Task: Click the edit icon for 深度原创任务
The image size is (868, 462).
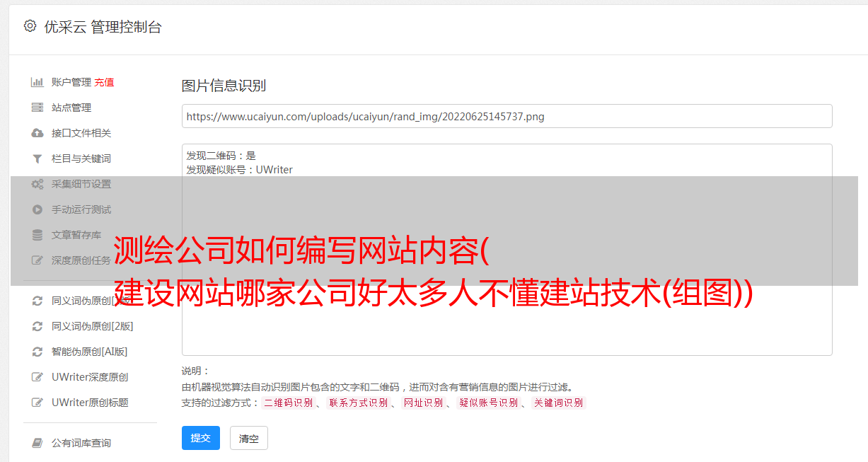Action: coord(37,260)
